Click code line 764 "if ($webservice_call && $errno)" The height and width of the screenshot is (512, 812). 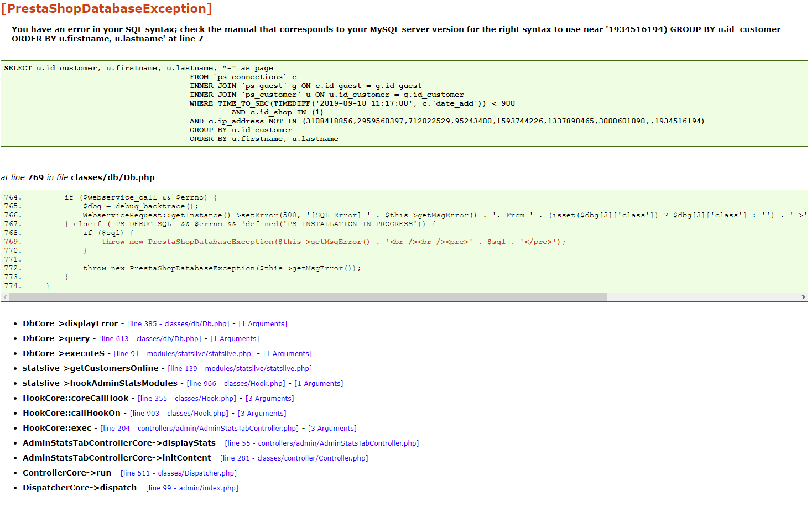click(x=141, y=197)
